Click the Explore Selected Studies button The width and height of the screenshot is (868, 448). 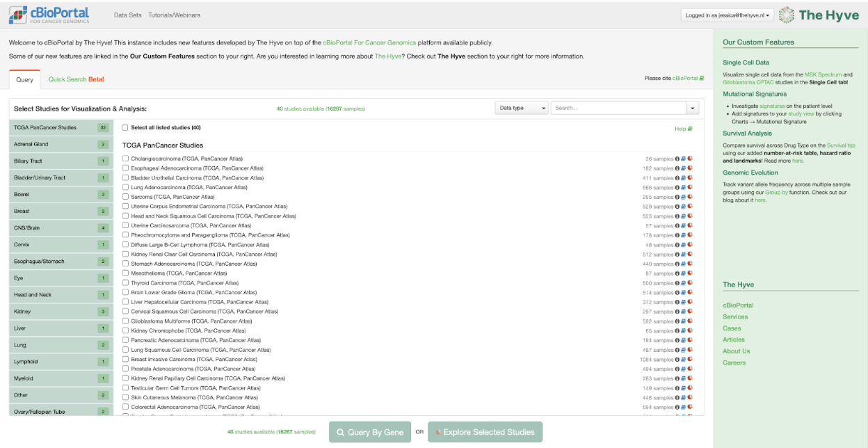point(485,432)
